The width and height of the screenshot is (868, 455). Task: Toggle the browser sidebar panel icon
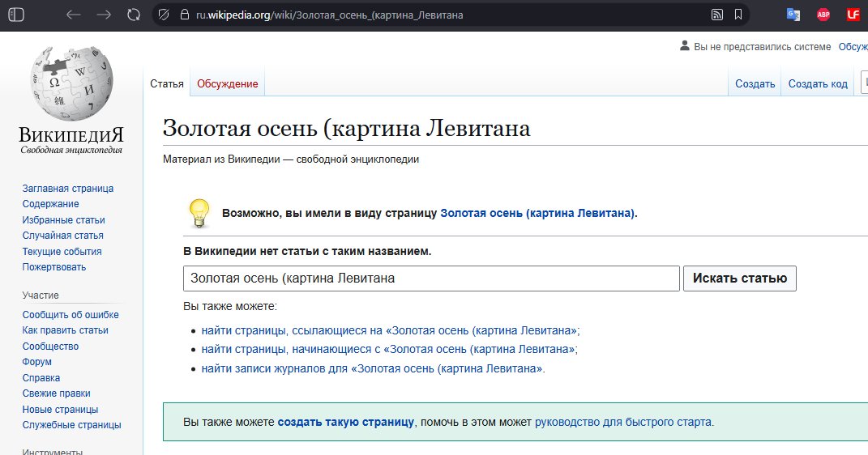pyautogui.click(x=16, y=15)
